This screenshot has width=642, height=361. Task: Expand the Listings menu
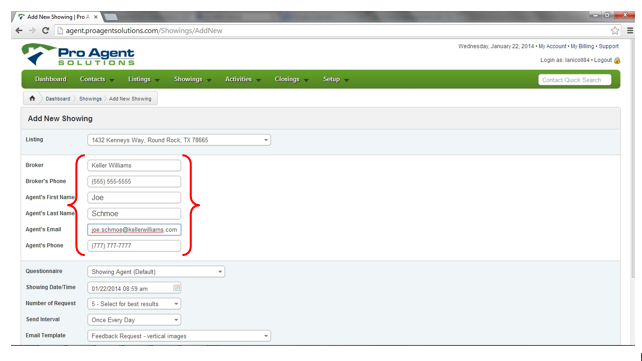[x=143, y=79]
